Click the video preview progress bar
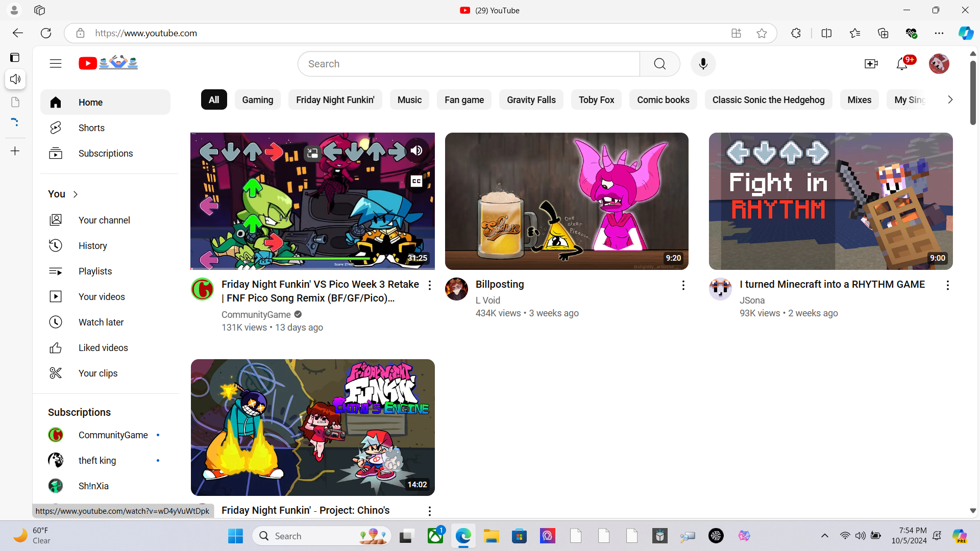The height and width of the screenshot is (551, 980). click(x=312, y=268)
